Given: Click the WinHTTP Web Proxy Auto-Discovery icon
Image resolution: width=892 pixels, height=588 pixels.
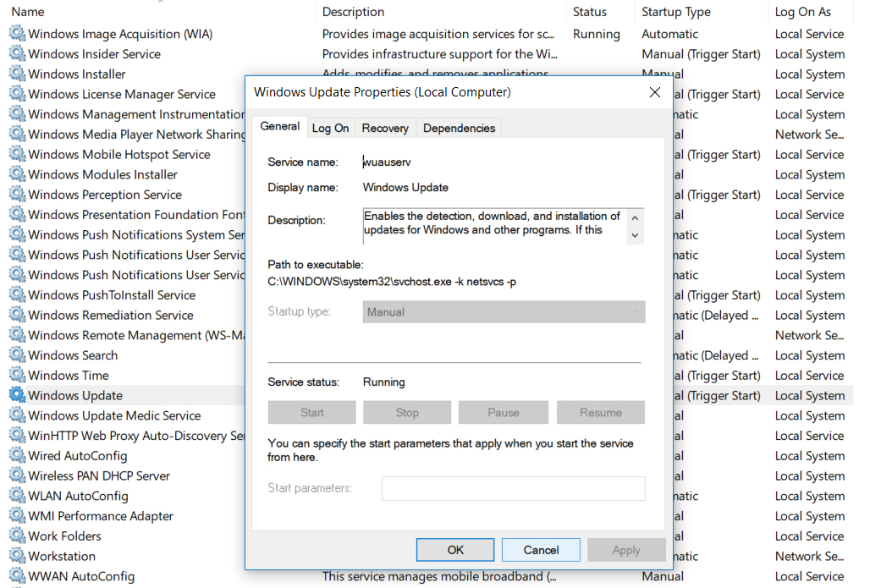Looking at the screenshot, I should [18, 435].
